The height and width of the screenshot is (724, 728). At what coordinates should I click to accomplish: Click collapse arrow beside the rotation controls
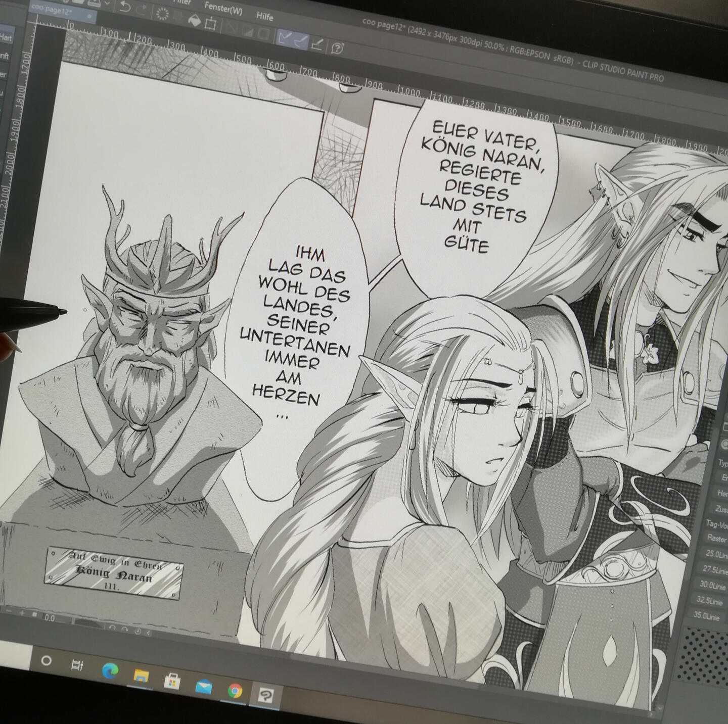[x=148, y=633]
